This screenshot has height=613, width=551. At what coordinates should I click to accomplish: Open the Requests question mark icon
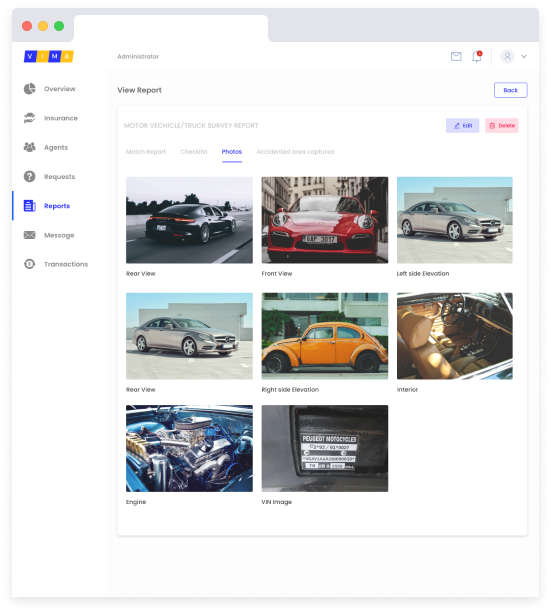(29, 176)
